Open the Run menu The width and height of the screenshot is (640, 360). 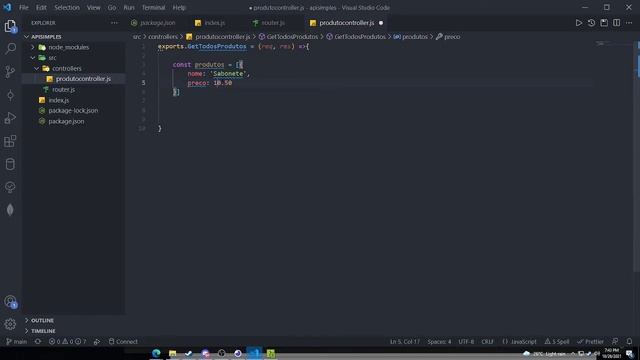click(x=129, y=7)
